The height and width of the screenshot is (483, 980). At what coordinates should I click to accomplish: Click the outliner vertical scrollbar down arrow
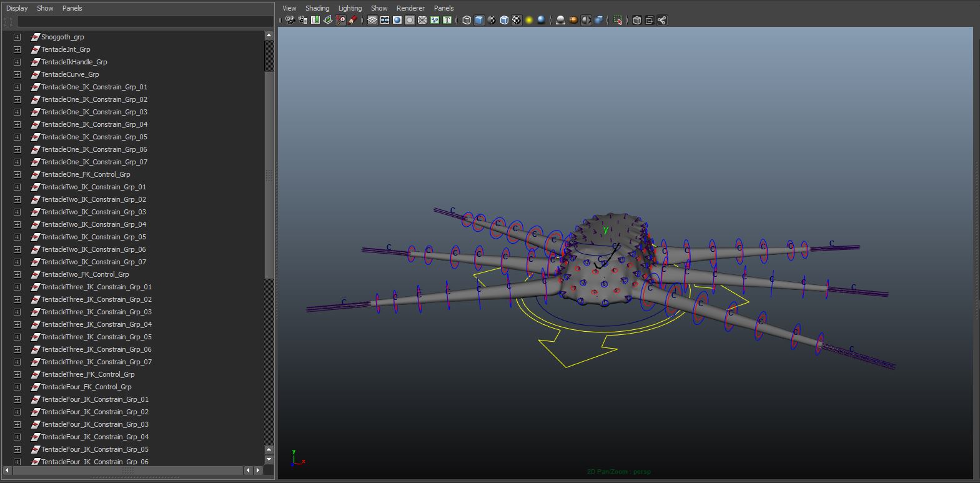(269, 459)
